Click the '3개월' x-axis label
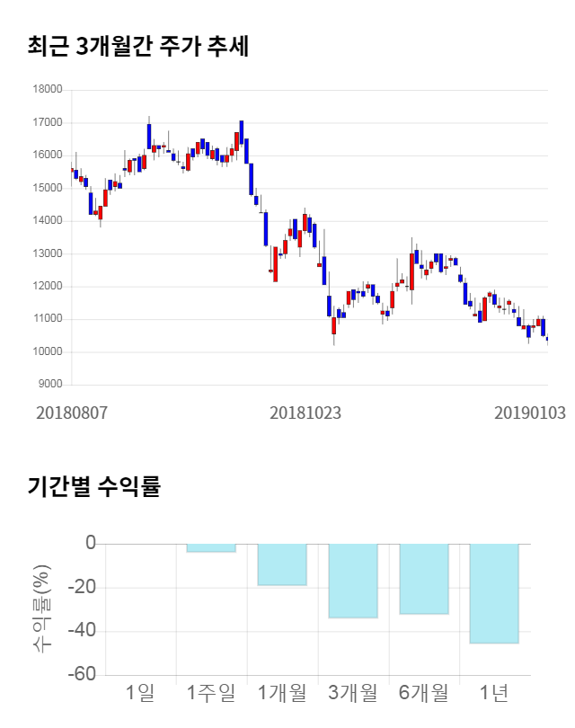This screenshot has width=575, height=728. (x=353, y=693)
